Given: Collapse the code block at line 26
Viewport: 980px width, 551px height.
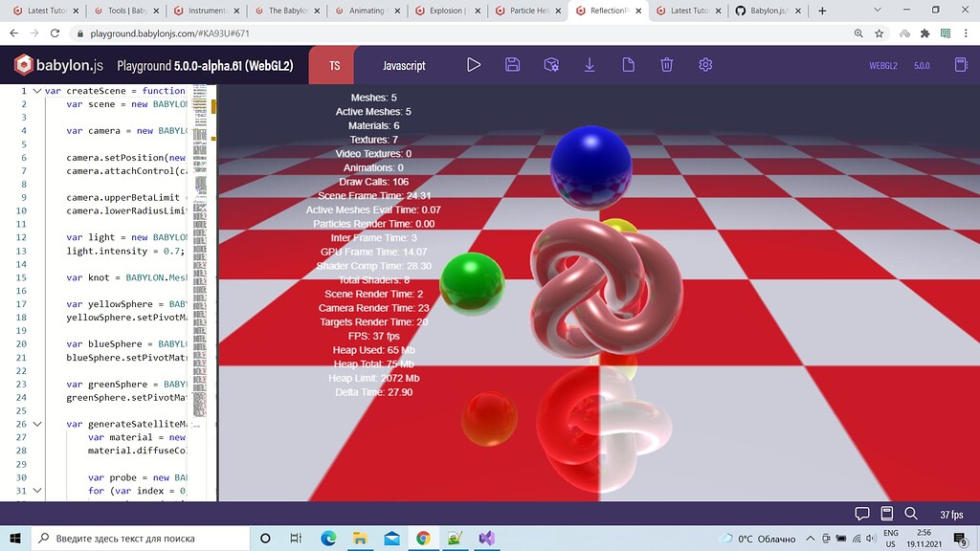Looking at the screenshot, I should pyautogui.click(x=36, y=423).
